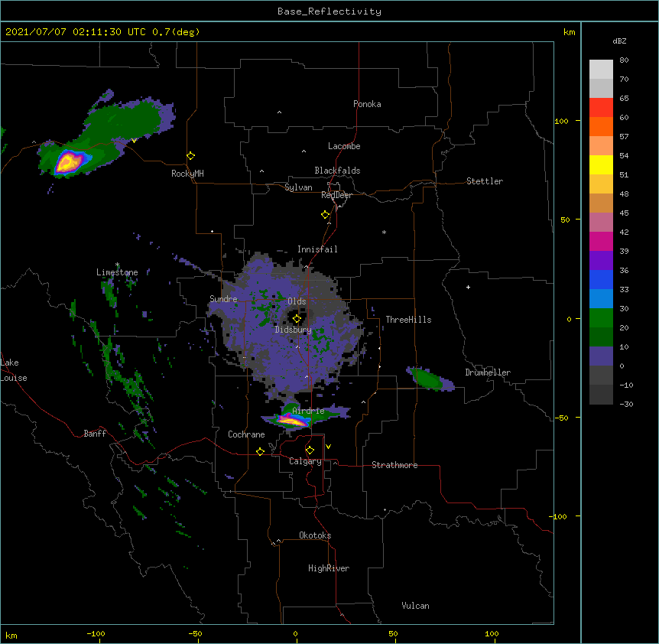The width and height of the screenshot is (659, 644).
Task: Click the Banff label
Action: point(95,434)
